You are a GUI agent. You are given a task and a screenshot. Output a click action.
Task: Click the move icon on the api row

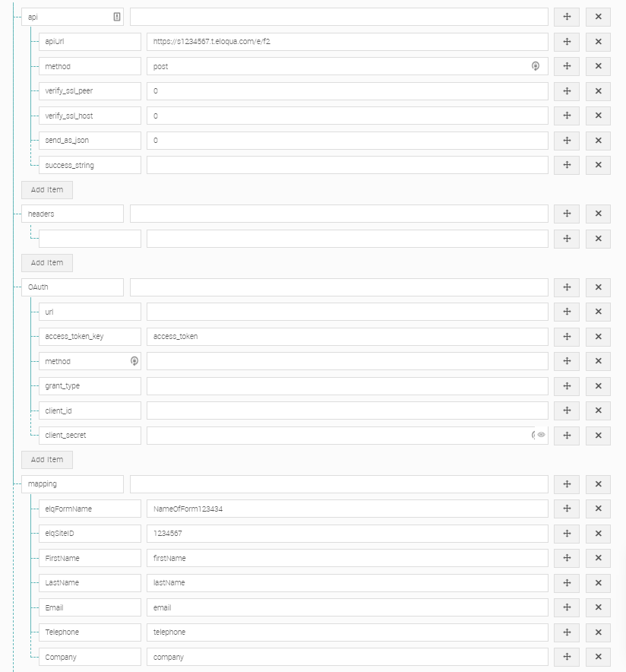coord(566,16)
